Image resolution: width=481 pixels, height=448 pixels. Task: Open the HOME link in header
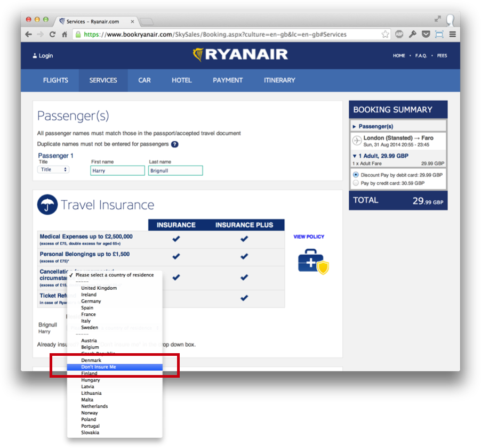point(399,55)
